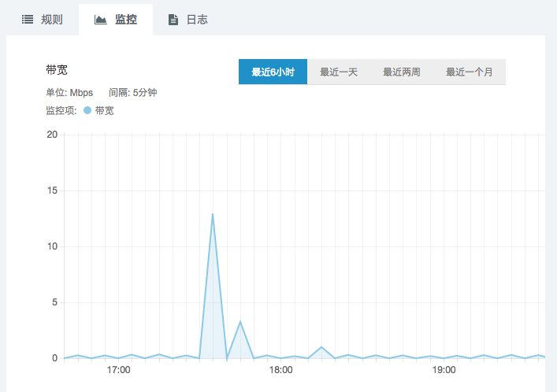Image resolution: width=557 pixels, height=392 pixels.
Task: Click the document icon on the 日志 tab
Action: 173,20
